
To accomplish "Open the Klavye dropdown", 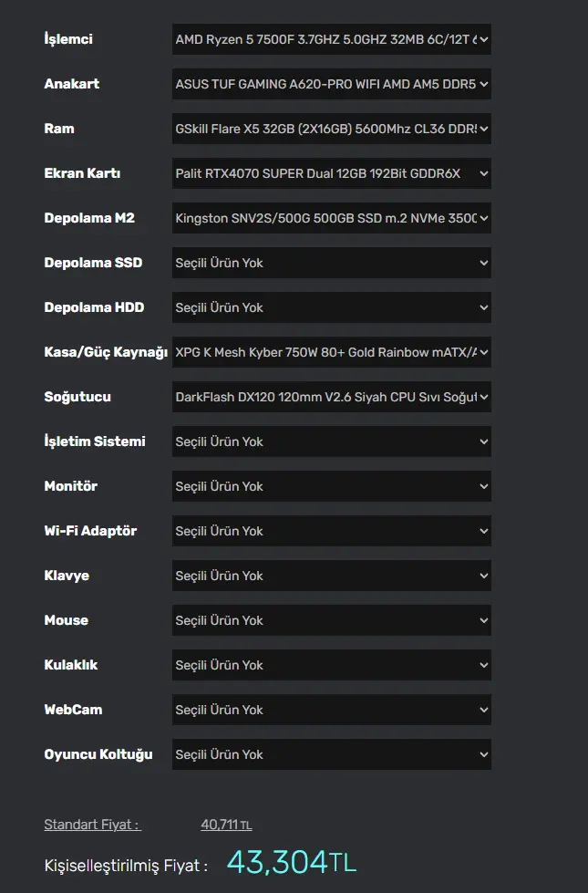I will coord(331,576).
